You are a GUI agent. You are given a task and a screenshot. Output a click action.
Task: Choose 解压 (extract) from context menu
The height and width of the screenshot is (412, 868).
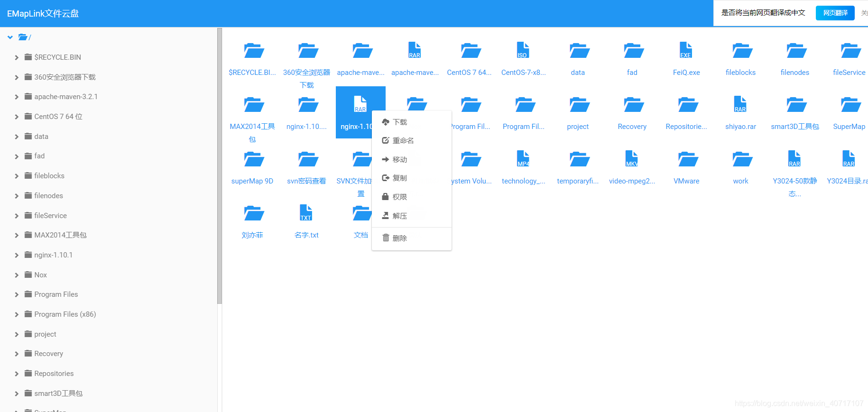[412, 216]
